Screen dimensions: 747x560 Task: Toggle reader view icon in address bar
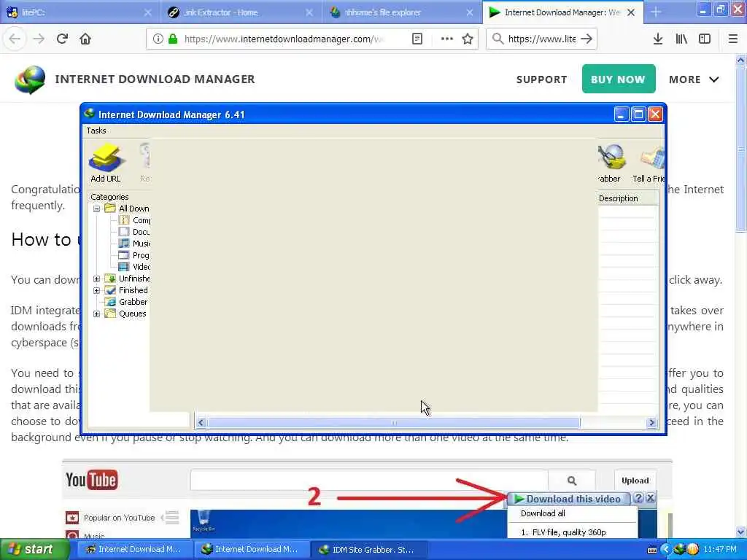(417, 39)
